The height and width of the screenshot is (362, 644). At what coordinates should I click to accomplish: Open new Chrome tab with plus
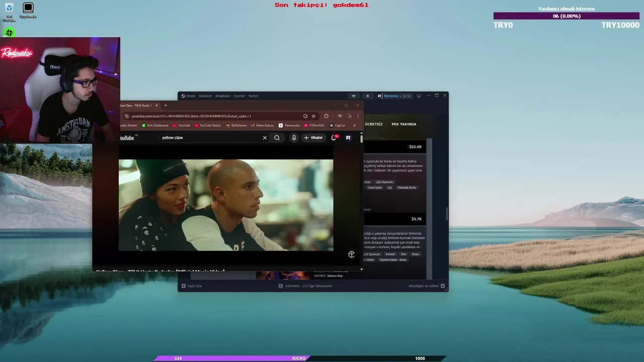[x=166, y=106]
